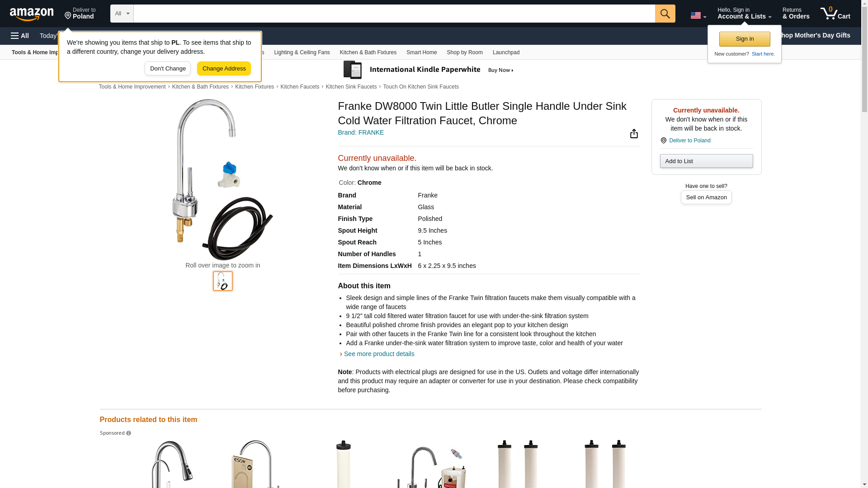Open the shopping cart icon

tap(835, 13)
